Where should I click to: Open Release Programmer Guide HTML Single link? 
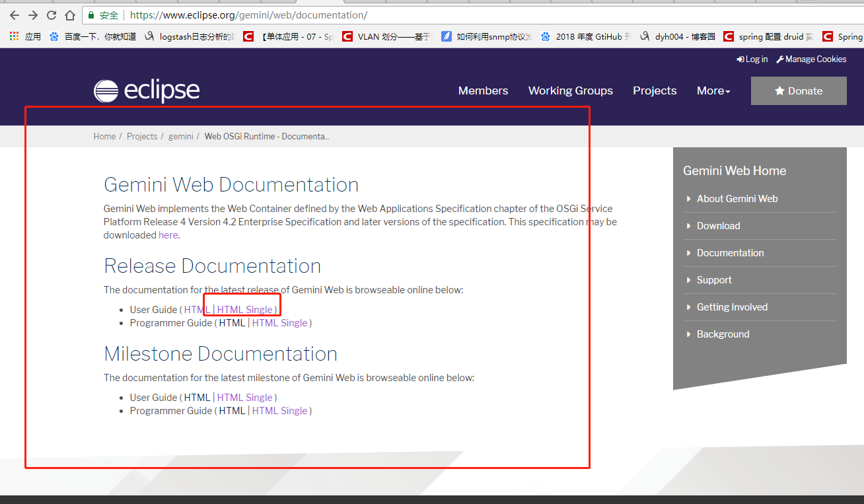[x=279, y=323]
